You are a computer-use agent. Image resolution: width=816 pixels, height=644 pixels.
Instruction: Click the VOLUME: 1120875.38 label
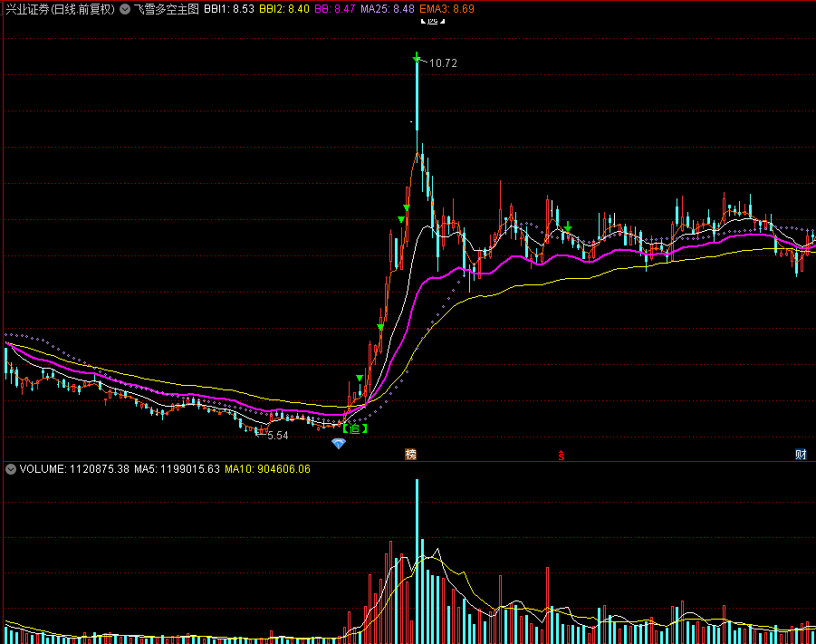coord(74,469)
